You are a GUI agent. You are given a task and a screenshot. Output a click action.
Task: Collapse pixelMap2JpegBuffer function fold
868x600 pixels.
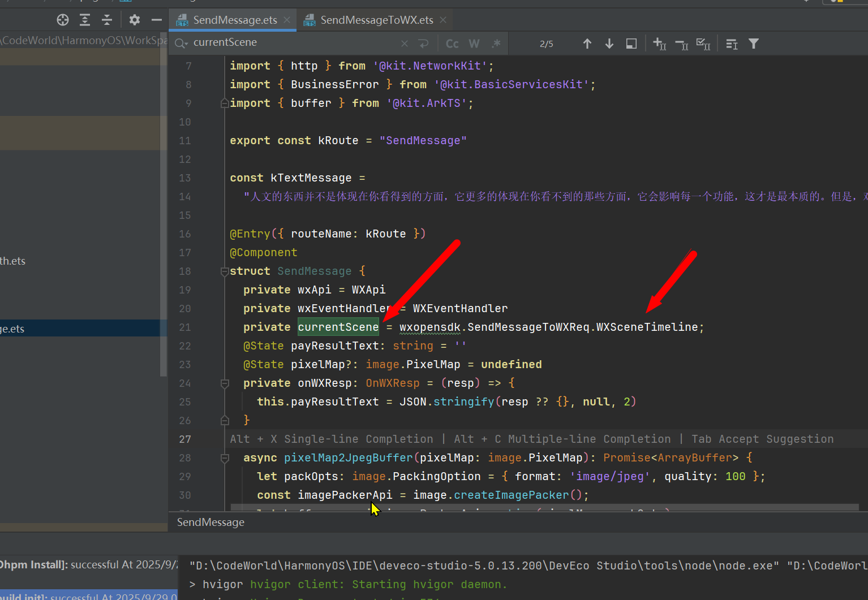[x=225, y=458]
